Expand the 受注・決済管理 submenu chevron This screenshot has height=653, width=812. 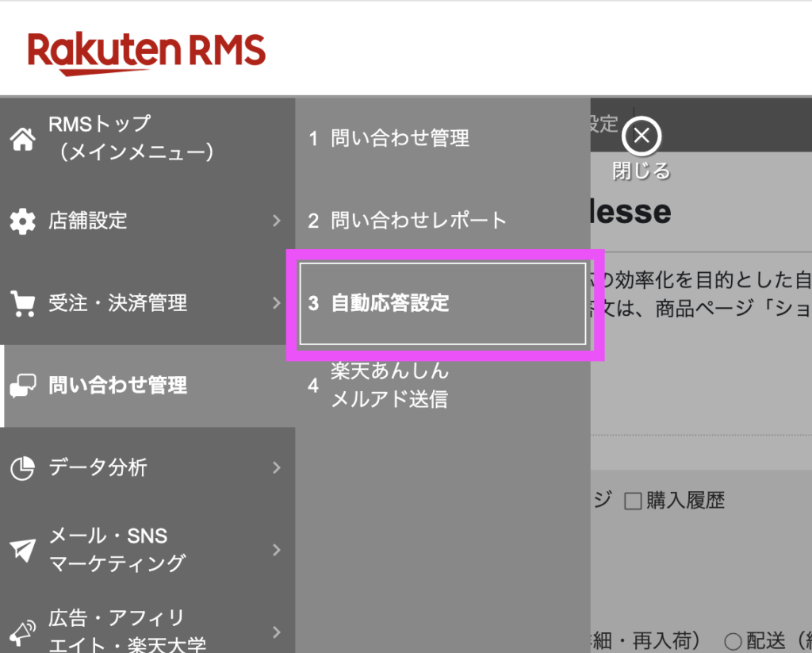click(x=277, y=302)
